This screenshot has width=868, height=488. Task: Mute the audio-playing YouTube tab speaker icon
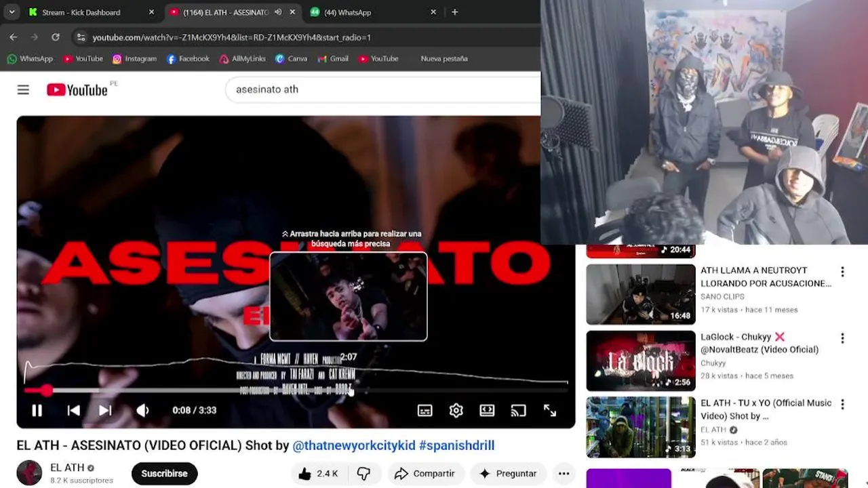point(278,12)
